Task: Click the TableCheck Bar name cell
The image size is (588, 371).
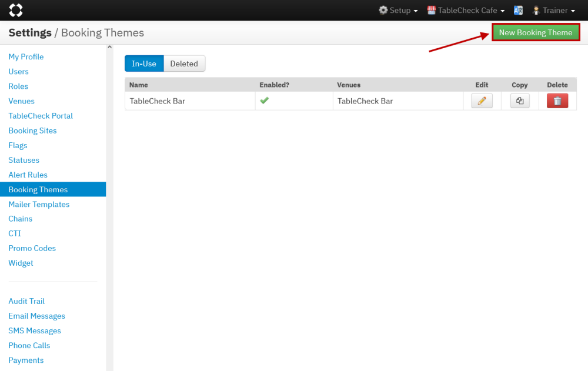Action: tap(190, 101)
